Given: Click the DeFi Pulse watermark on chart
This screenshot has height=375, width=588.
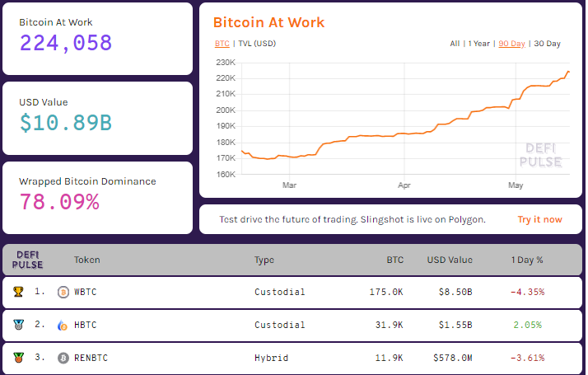Looking at the screenshot, I should coord(544,155).
